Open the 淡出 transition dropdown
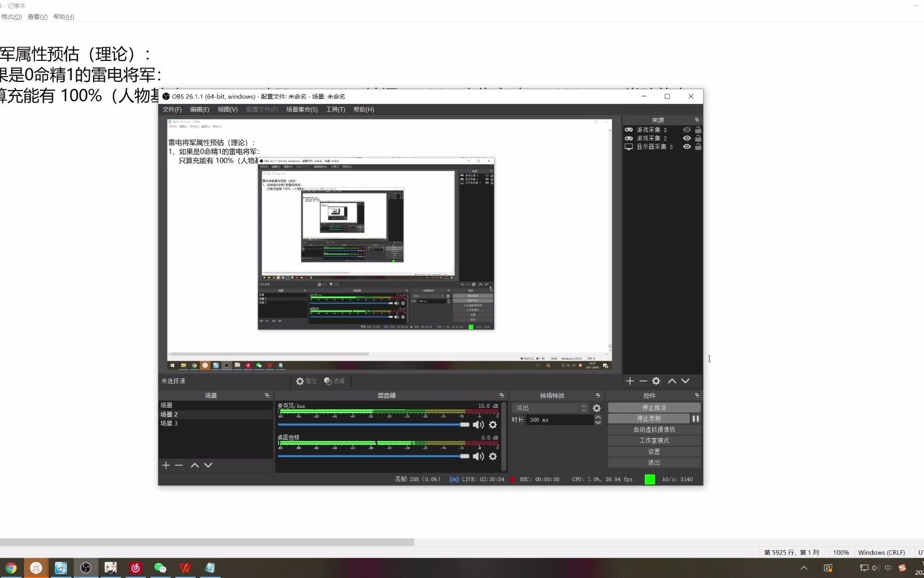924x578 pixels. [550, 408]
